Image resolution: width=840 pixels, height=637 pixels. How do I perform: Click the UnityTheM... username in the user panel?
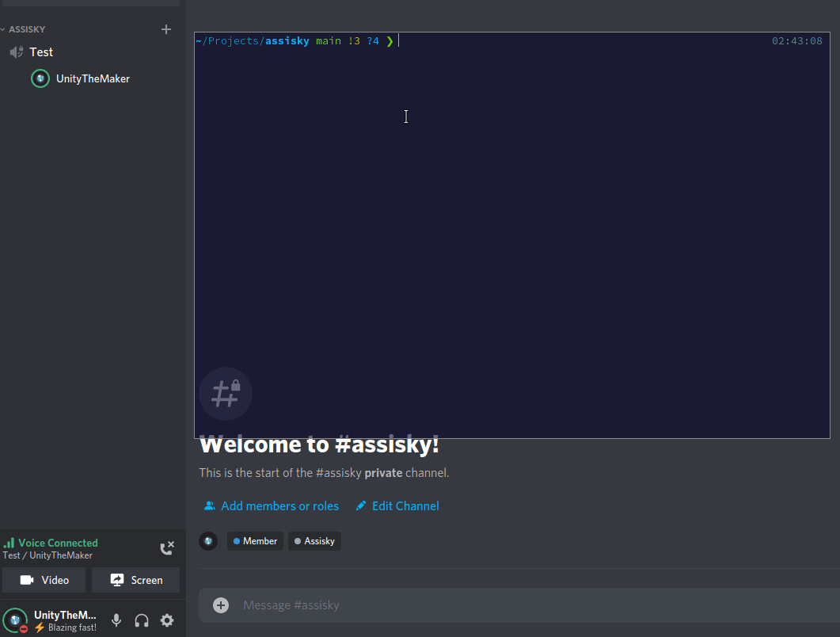click(66, 615)
